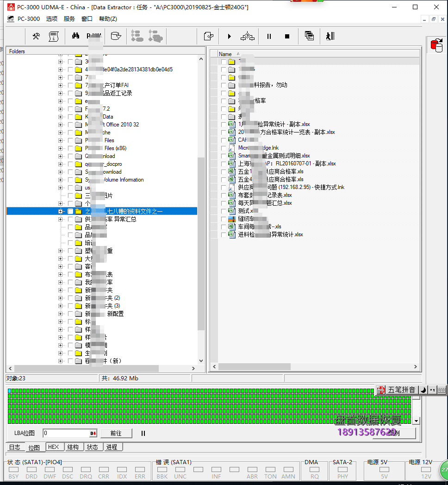The image size is (448, 485).
Task: Expand the folder ending 产订单FAI
Action: 60,85
